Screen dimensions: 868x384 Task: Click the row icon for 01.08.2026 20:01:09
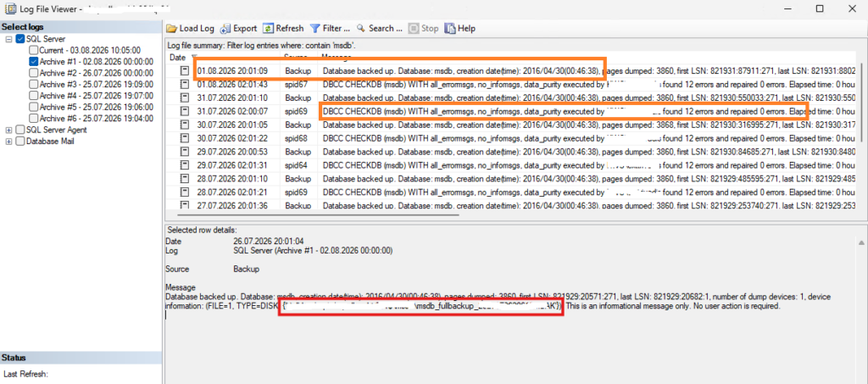click(184, 71)
